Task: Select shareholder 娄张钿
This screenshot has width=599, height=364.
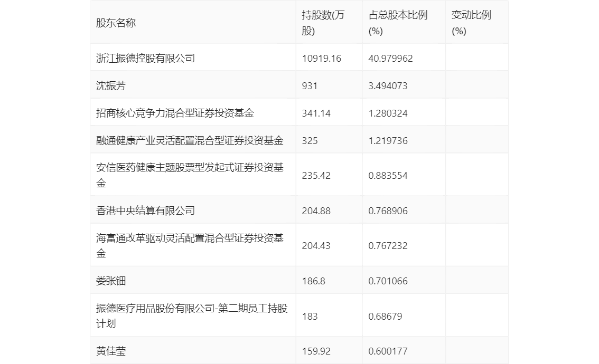Action: pyautogui.click(x=111, y=281)
